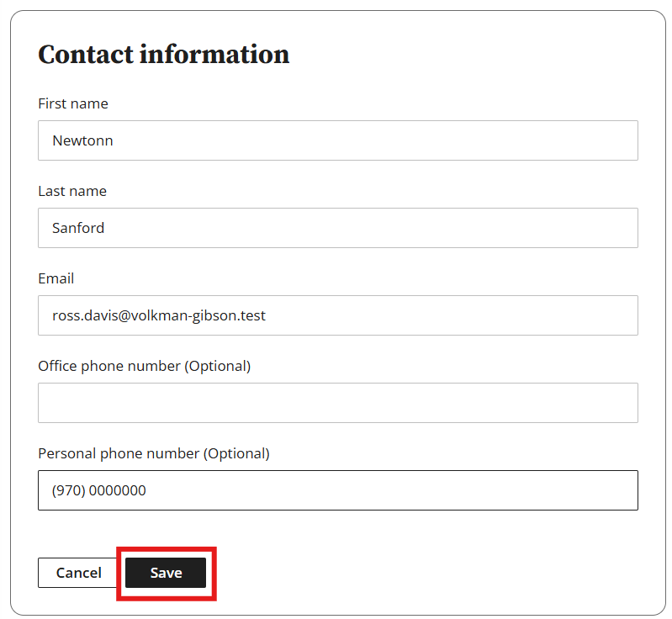This screenshot has width=672, height=619.
Task: Focus the empty Office phone number field
Action: (x=337, y=403)
